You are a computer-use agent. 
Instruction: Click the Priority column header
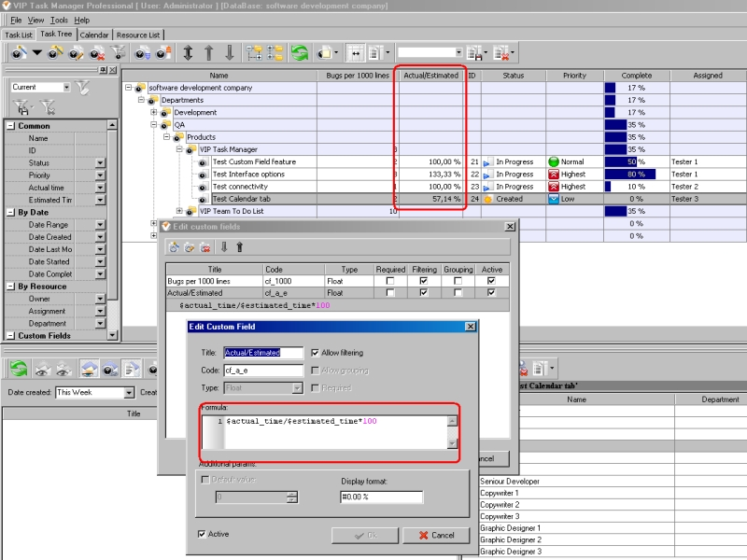[x=575, y=76]
